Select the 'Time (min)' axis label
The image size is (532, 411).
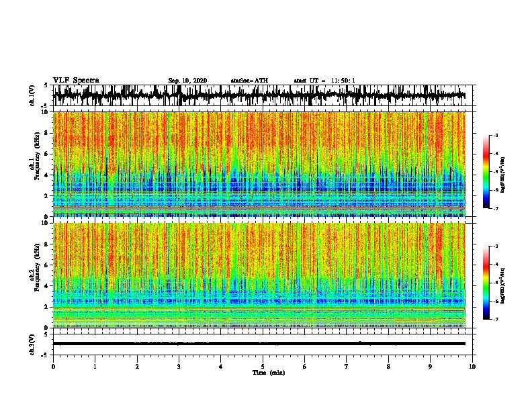click(x=269, y=373)
